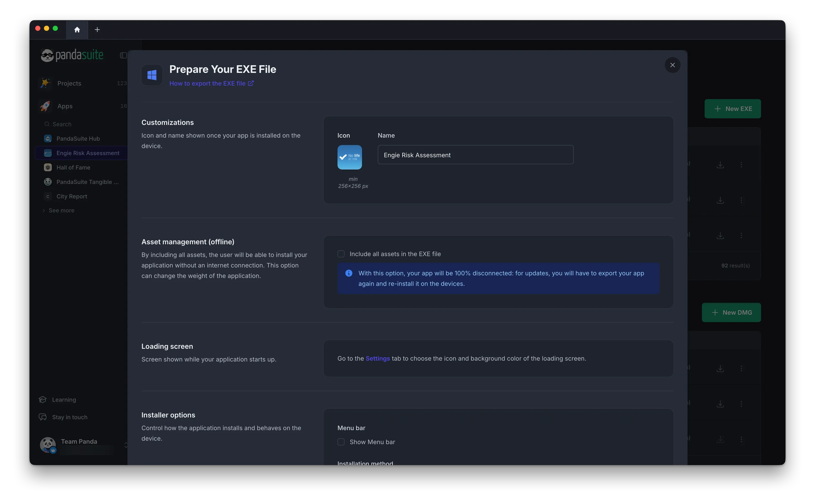815x504 pixels.
Task: Toggle the sidebar collapse icon
Action: point(123,55)
